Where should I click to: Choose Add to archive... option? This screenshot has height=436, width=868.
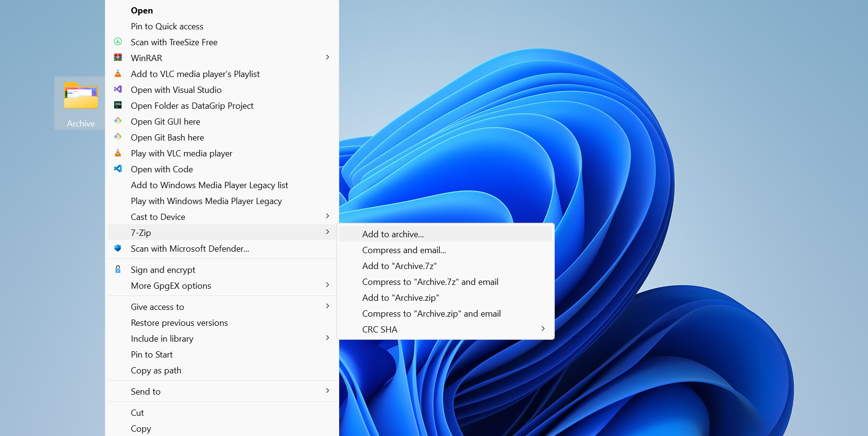393,234
